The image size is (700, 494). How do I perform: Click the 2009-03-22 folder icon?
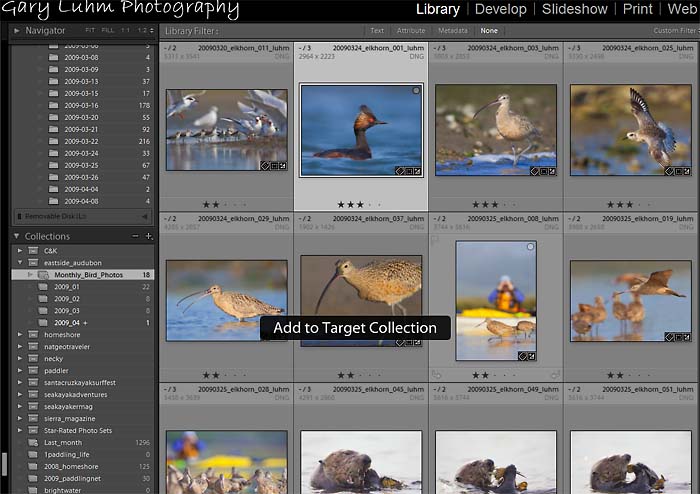[x=54, y=141]
